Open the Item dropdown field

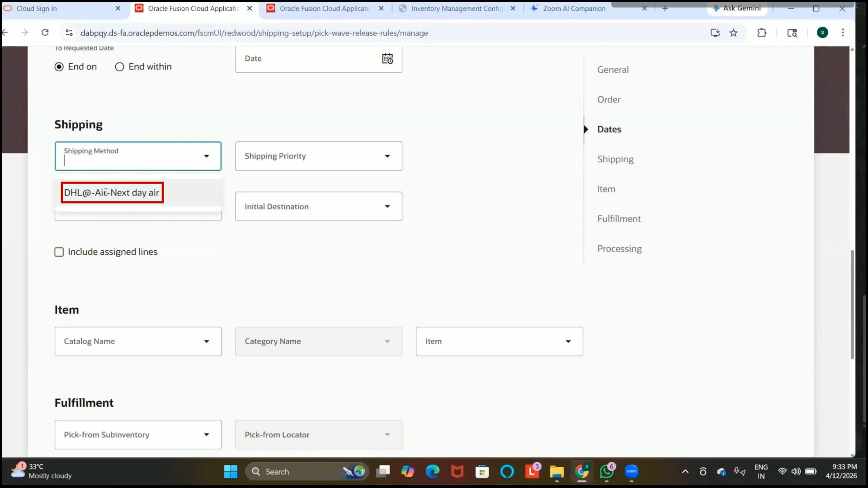499,342
